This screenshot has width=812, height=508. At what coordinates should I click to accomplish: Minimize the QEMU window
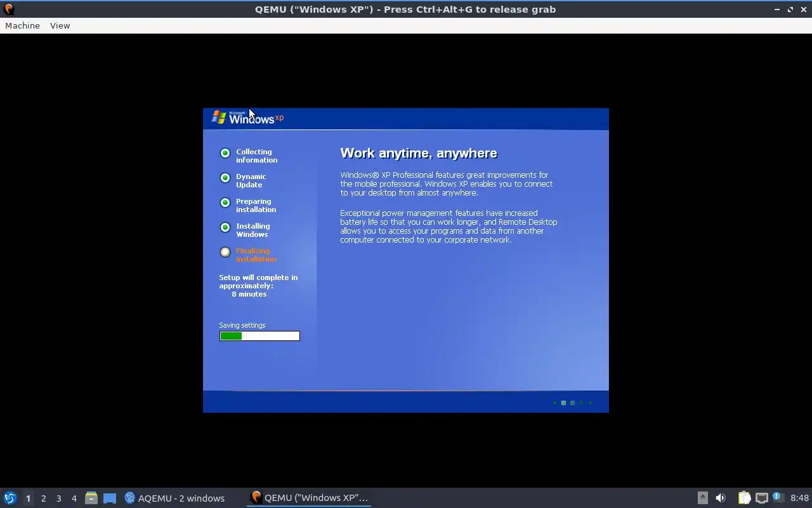click(x=777, y=10)
